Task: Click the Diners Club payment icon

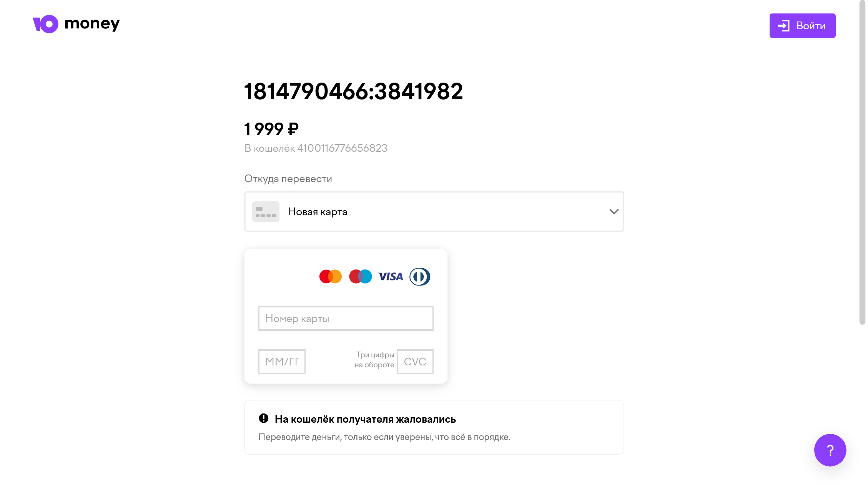Action: tap(420, 277)
